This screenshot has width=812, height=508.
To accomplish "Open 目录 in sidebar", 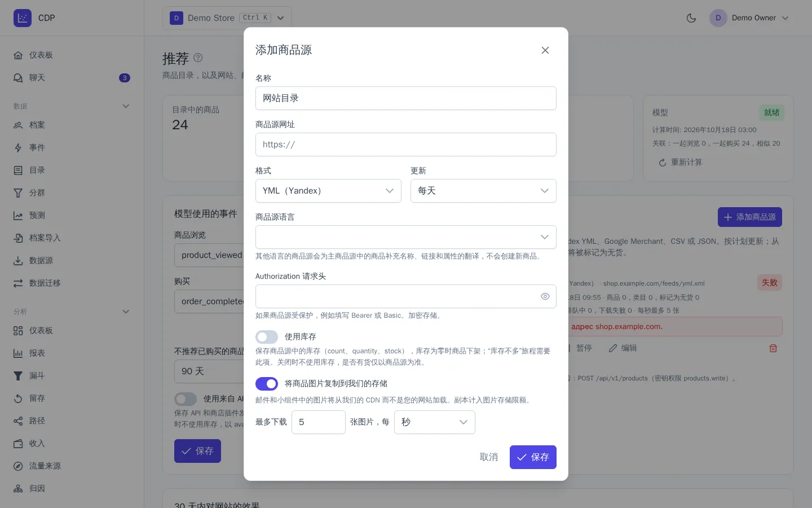I will click(72, 170).
